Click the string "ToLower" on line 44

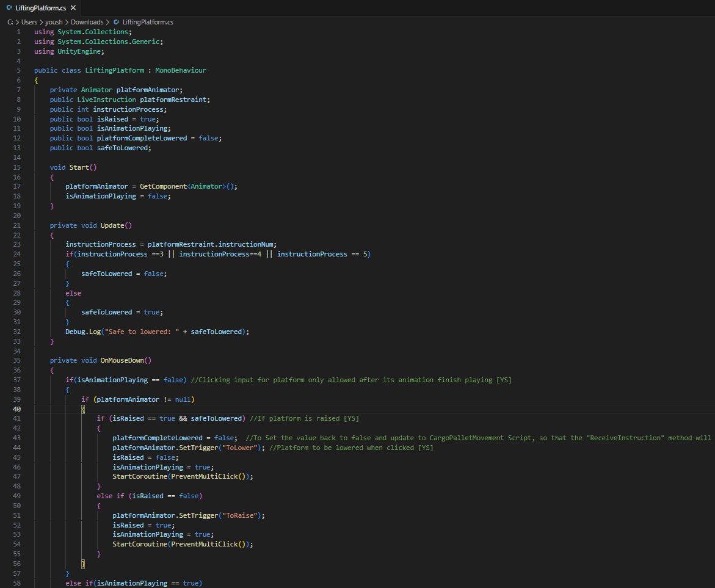pyautogui.click(x=239, y=448)
